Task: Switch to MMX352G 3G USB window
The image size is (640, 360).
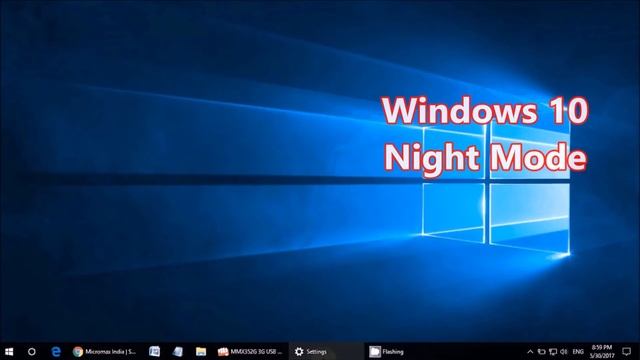Action: click(x=249, y=351)
